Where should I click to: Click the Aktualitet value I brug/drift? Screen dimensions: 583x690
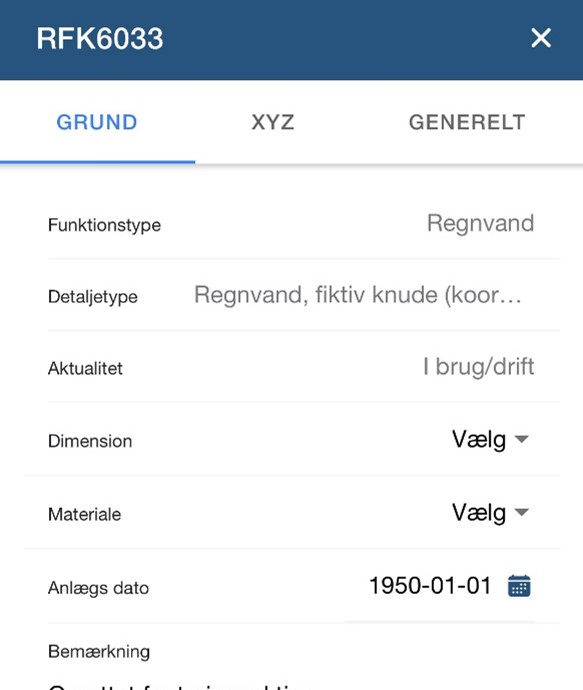pos(478,367)
